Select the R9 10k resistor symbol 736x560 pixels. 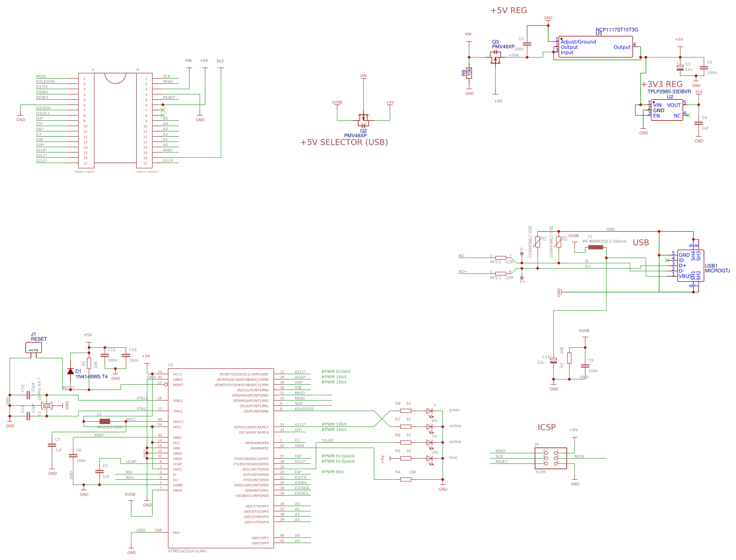tap(469, 73)
